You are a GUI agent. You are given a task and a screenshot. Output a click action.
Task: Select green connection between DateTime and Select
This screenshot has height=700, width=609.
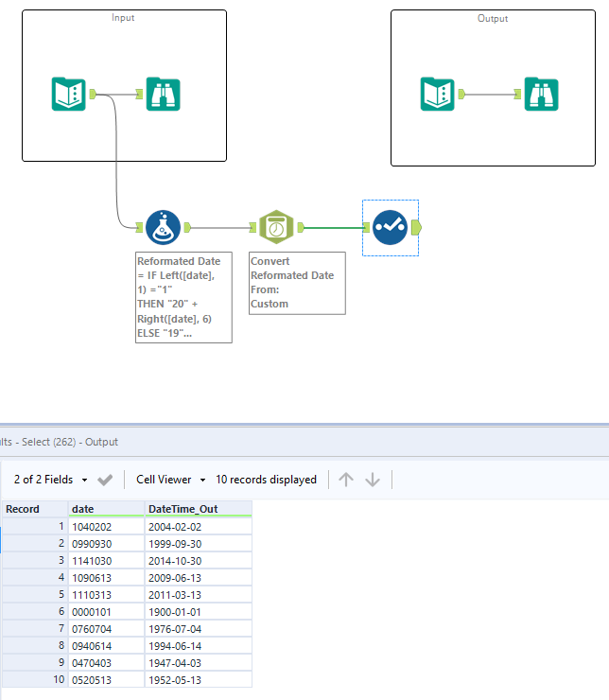(335, 228)
